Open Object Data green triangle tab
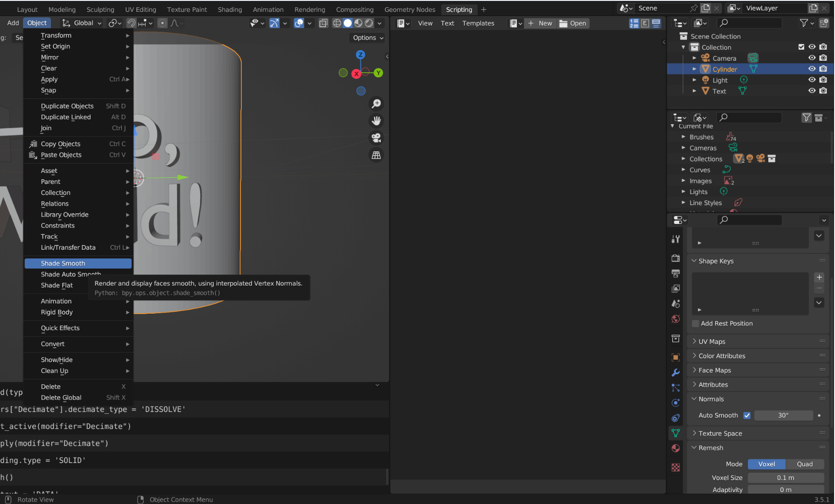Viewport: 835px width, 504px height. 675,433
